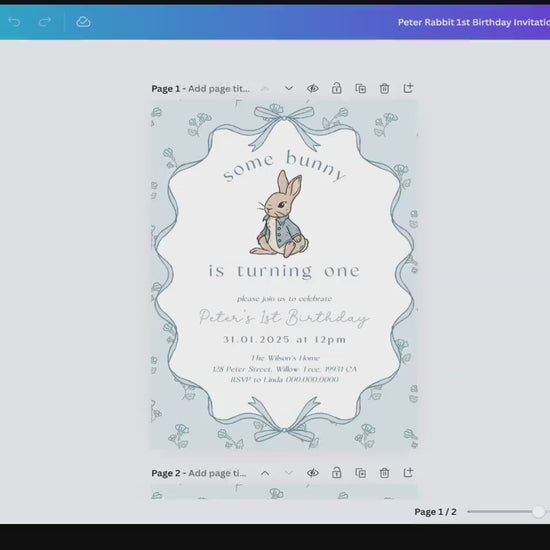The image size is (550, 550).
Task: Select the "Peter's 1st Birthday" script text
Action: tap(284, 318)
